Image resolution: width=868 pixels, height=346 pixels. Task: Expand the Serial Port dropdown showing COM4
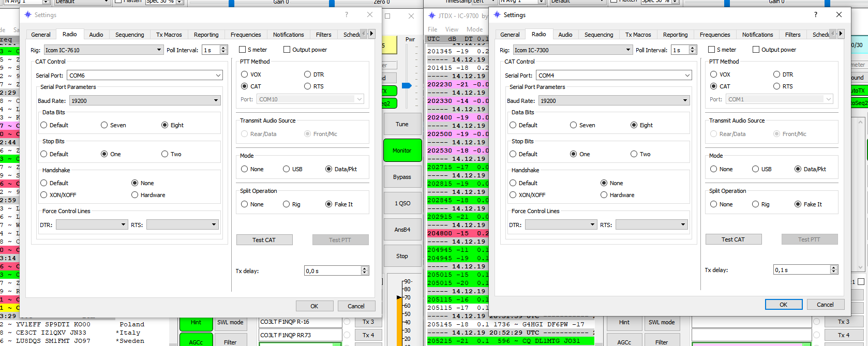coord(614,76)
